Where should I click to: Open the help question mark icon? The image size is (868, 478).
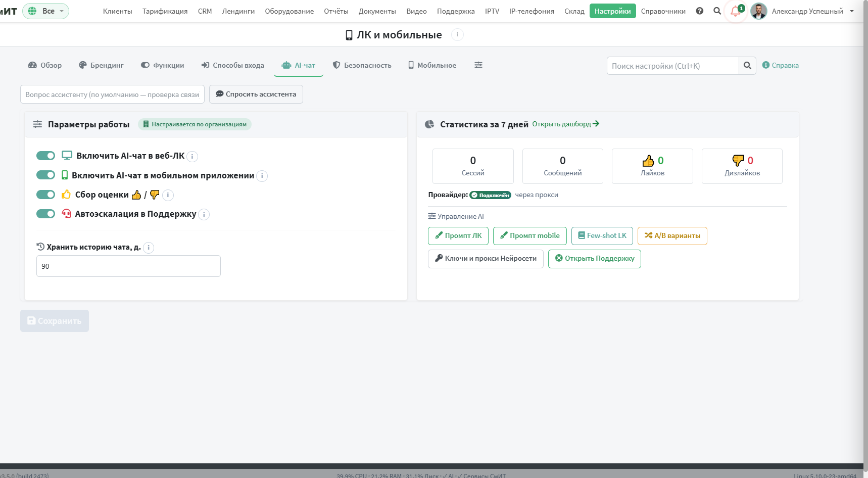pyautogui.click(x=699, y=11)
